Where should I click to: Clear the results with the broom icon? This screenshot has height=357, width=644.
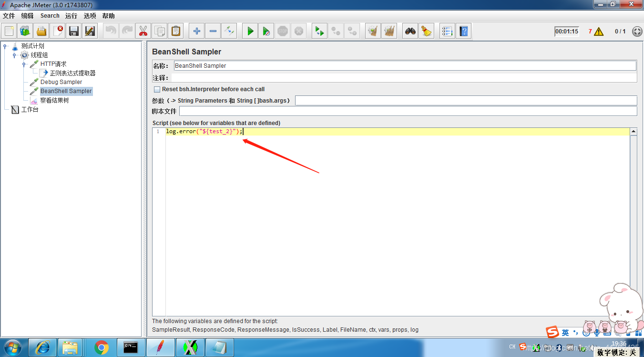tap(373, 31)
